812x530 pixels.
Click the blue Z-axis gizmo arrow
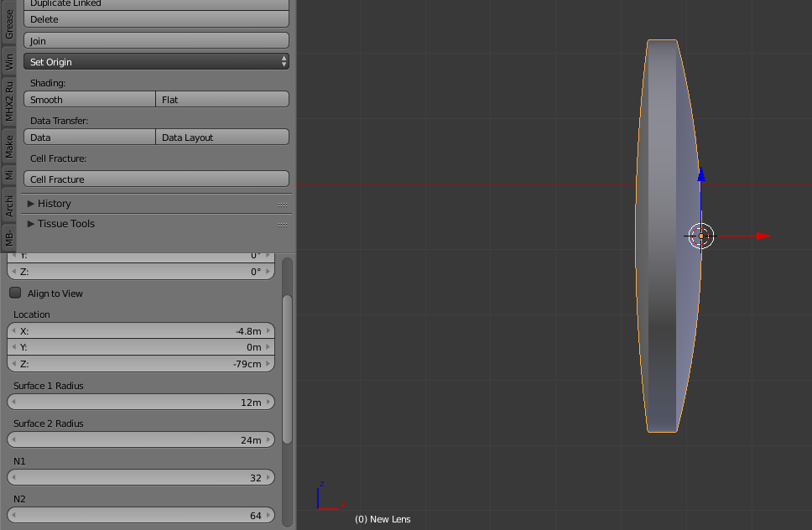(701, 175)
